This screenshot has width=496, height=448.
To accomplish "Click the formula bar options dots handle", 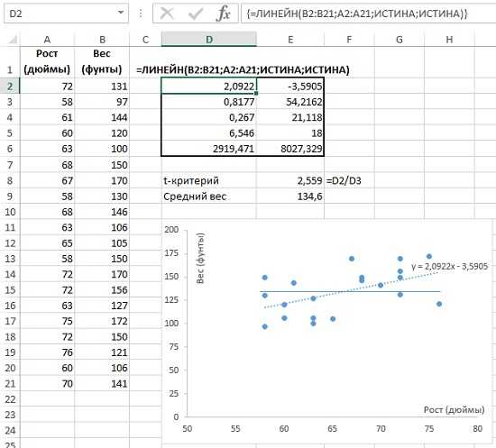I will pyautogui.click(x=141, y=14).
